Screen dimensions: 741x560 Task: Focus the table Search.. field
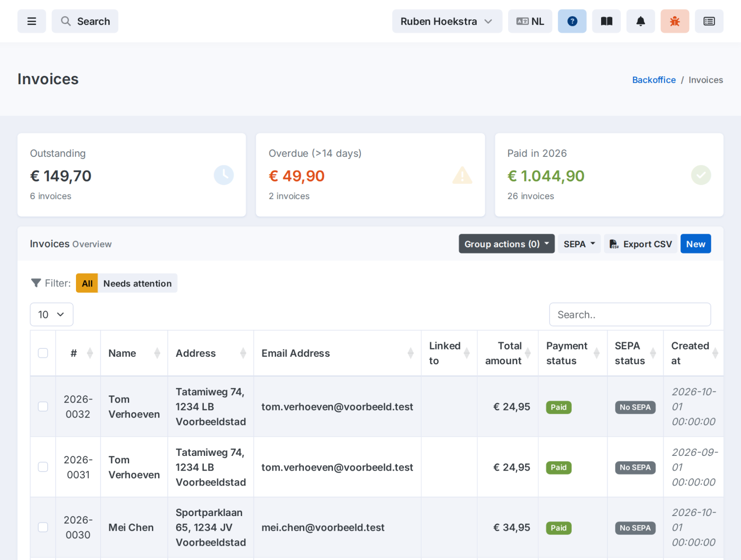[x=630, y=315]
